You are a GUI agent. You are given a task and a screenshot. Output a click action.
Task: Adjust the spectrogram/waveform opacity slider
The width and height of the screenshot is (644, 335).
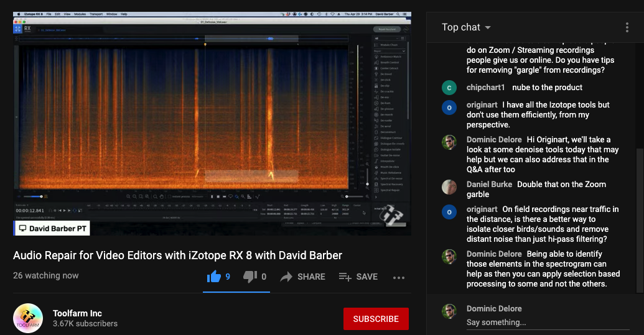33,196
